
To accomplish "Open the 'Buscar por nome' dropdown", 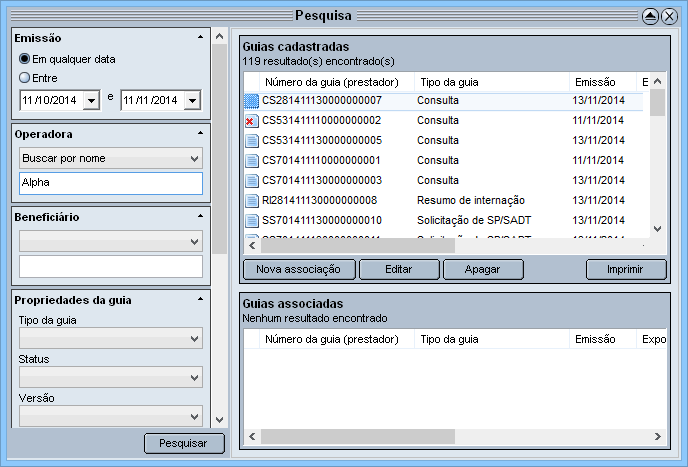I will point(110,158).
